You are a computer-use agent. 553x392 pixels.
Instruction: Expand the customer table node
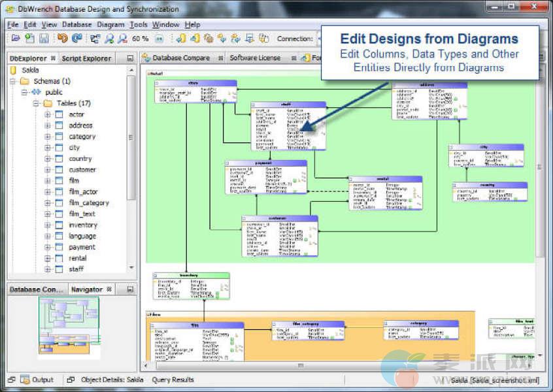pos(48,170)
